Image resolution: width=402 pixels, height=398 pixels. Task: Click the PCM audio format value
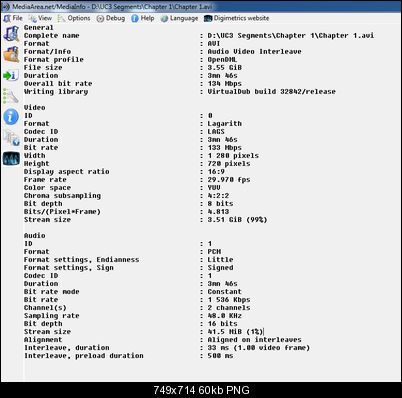click(x=214, y=251)
